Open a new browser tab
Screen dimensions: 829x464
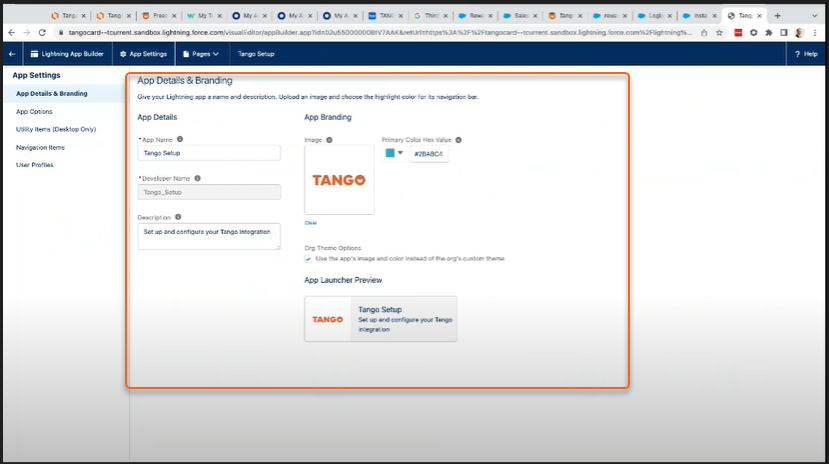tap(777, 16)
